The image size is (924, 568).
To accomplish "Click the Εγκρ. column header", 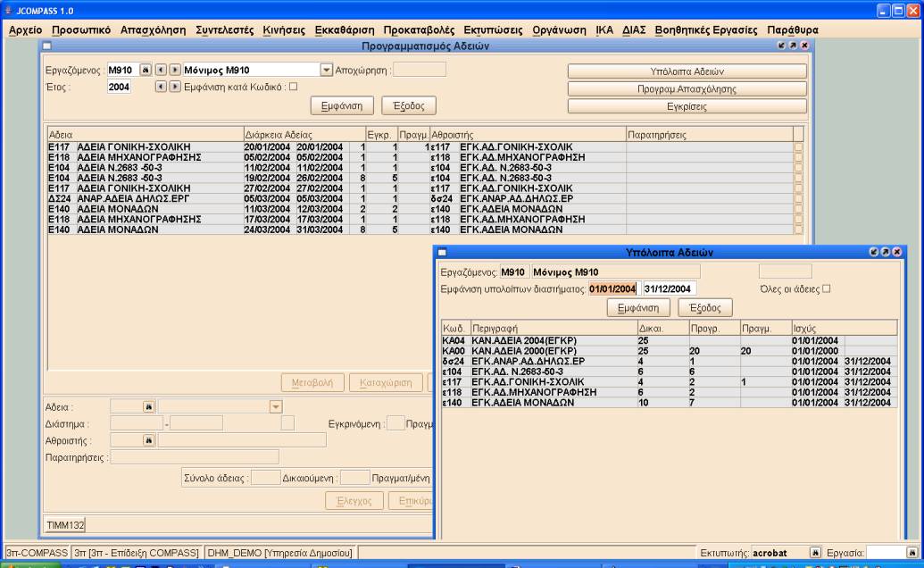I will tap(381, 135).
